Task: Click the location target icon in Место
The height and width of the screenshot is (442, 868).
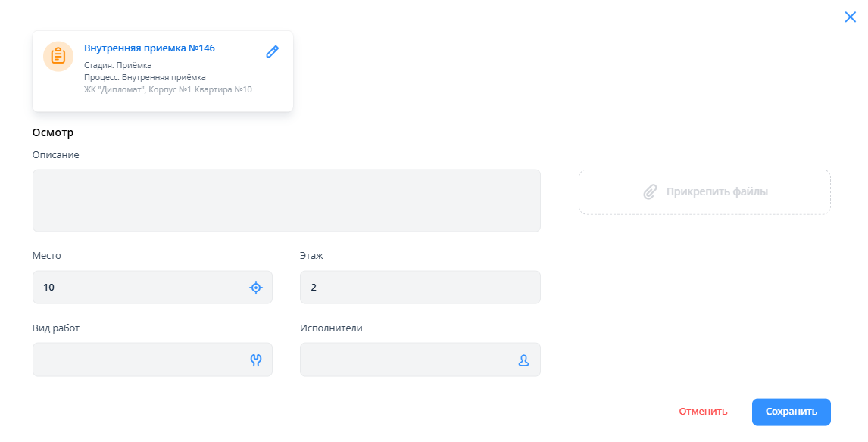Action: (x=256, y=288)
